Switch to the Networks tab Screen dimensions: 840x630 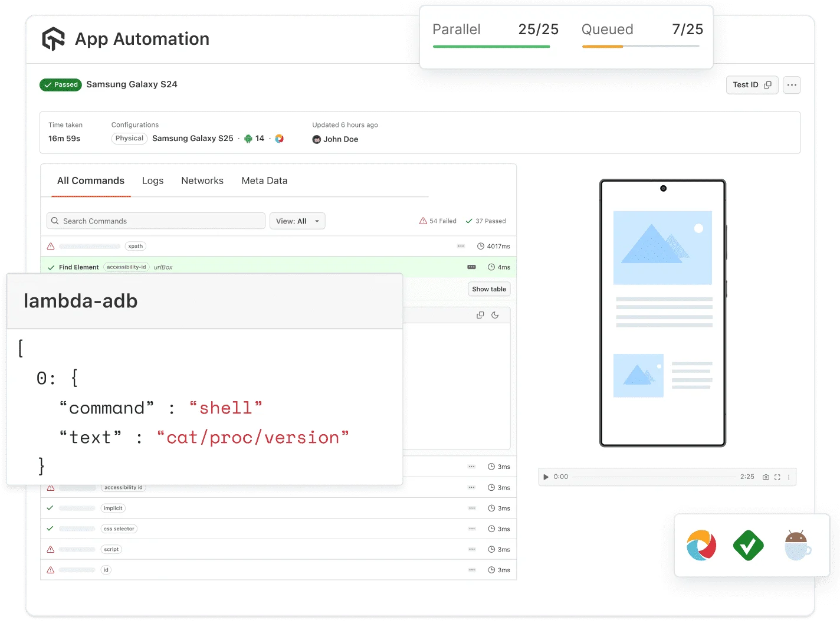pyautogui.click(x=202, y=181)
